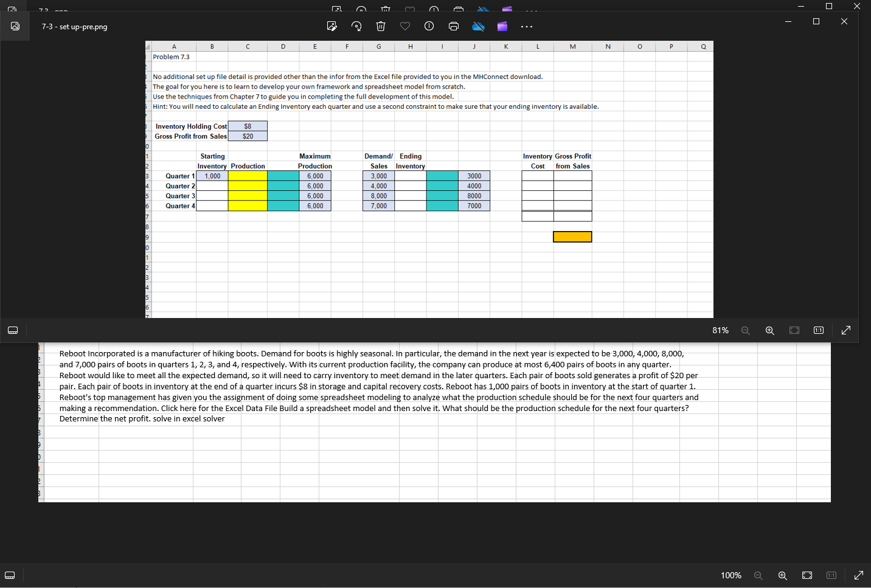This screenshot has width=871, height=588.
Task: Zoom in on the back window at 100%
Action: point(783,575)
